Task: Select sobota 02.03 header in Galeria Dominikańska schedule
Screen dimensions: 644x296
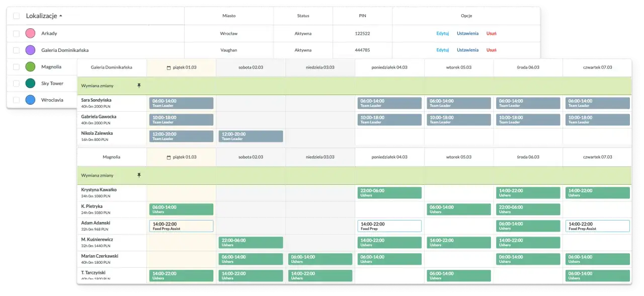Action: [251, 67]
